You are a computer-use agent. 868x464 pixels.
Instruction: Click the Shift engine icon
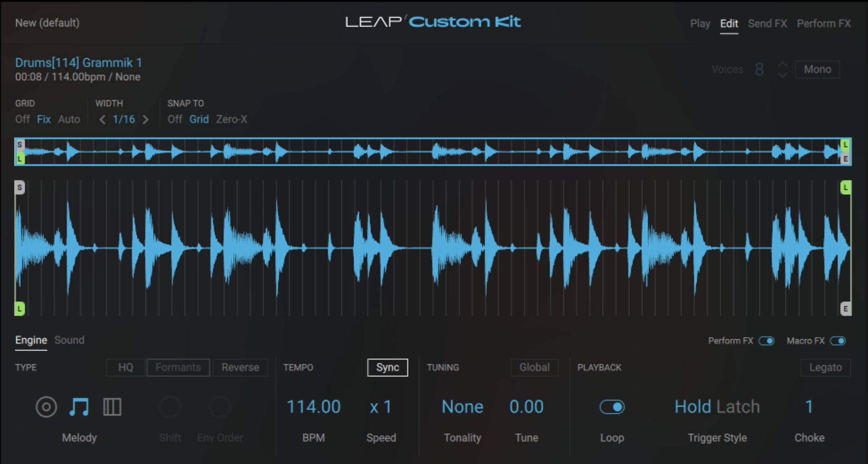click(170, 407)
